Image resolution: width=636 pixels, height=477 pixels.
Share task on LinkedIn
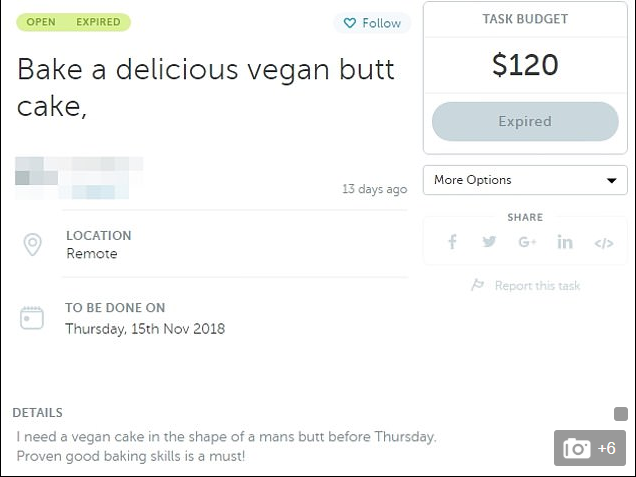565,242
